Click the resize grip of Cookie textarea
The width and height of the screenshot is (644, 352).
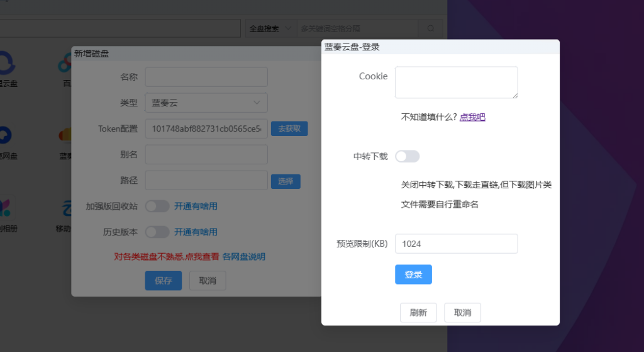[x=515, y=96]
